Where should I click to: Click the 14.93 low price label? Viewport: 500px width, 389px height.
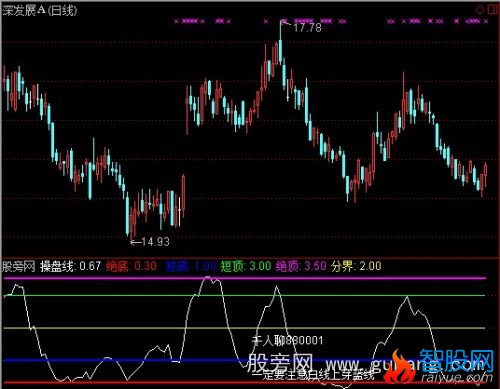(x=155, y=241)
